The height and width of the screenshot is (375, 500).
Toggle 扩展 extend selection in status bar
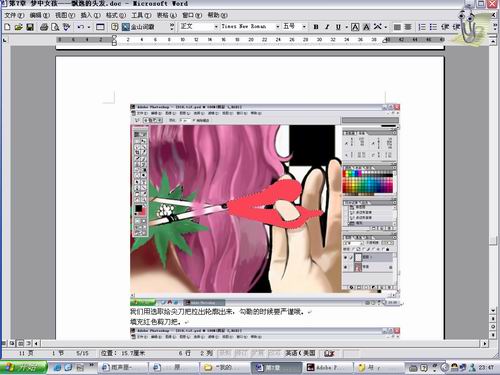pyautogui.click(x=258, y=353)
